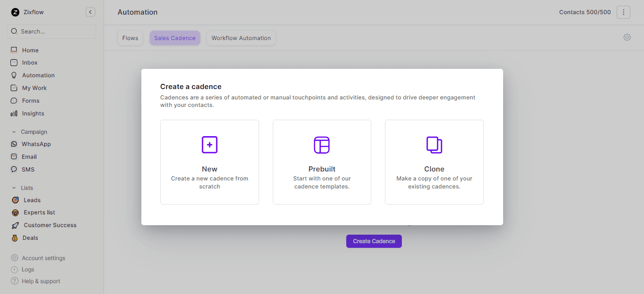Open the Inbox from the sidebar

pyautogui.click(x=30, y=63)
